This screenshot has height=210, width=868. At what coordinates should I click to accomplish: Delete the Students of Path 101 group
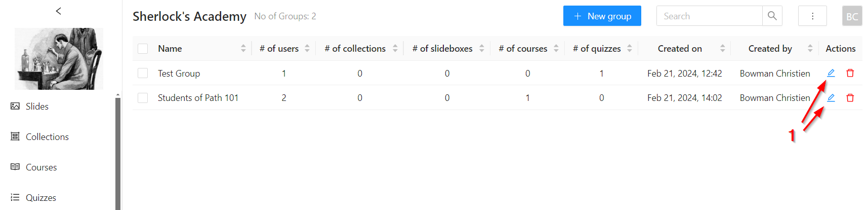tap(850, 98)
